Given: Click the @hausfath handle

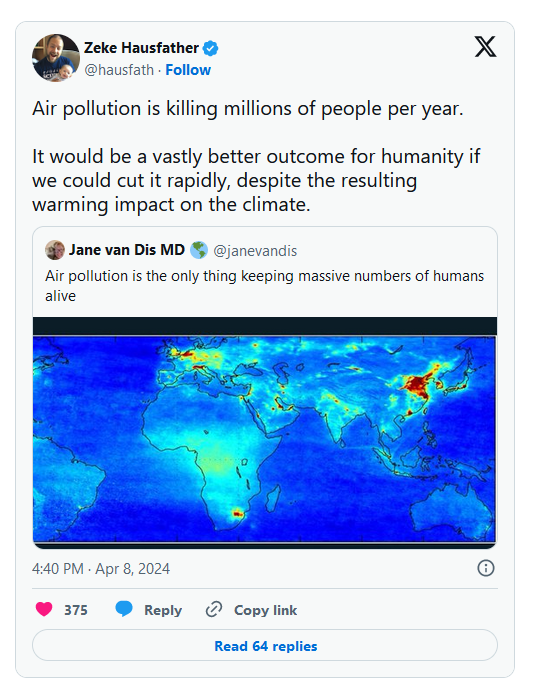Looking at the screenshot, I should [x=119, y=70].
